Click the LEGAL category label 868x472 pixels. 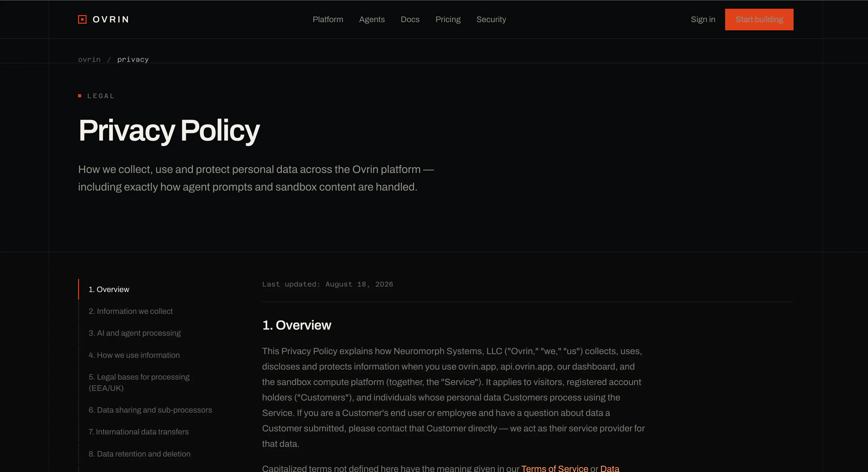(x=101, y=96)
